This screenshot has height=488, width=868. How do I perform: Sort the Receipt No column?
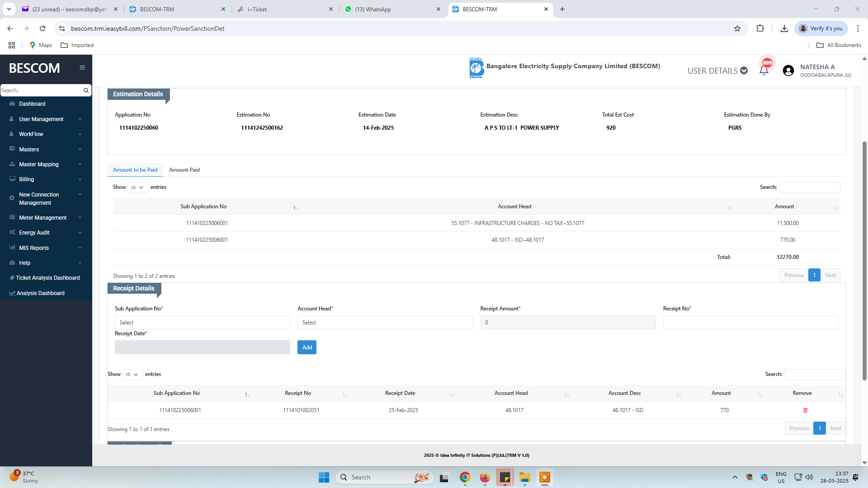344,394
